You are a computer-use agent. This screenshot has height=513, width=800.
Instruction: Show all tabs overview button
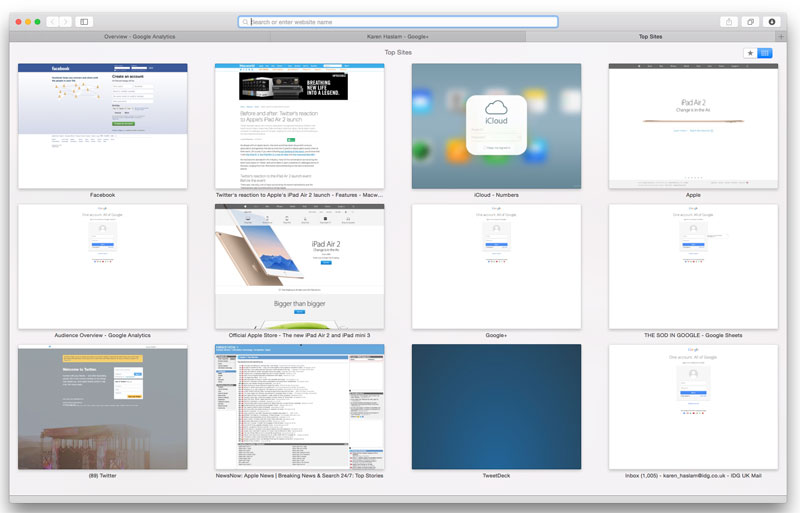click(750, 22)
